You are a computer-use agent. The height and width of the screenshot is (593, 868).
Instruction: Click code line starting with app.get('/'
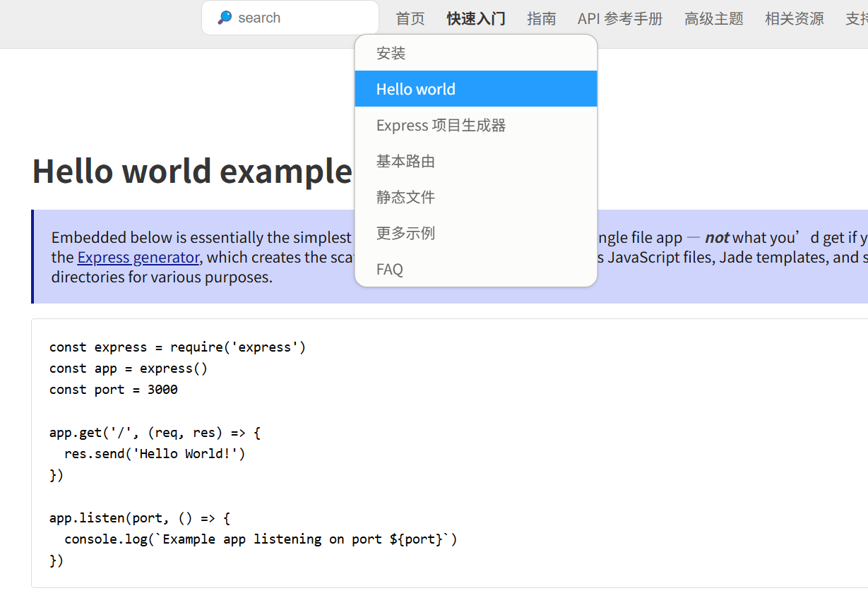[155, 433]
